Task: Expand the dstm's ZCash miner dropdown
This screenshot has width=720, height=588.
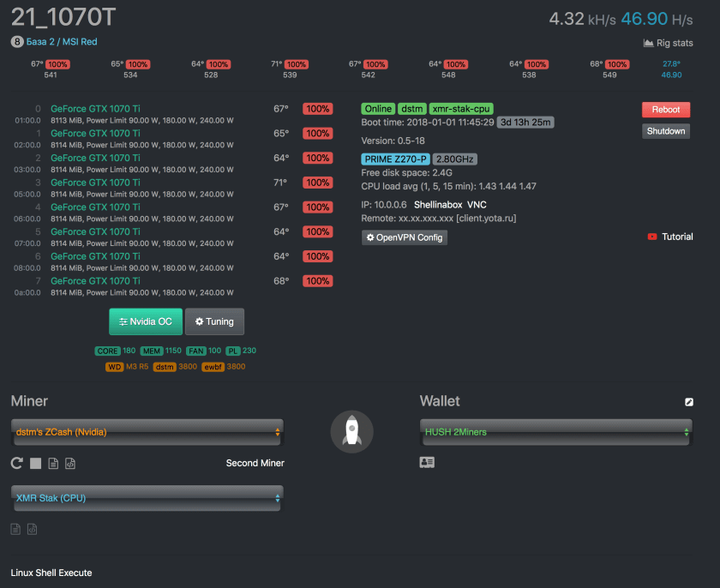Action: coord(147,432)
